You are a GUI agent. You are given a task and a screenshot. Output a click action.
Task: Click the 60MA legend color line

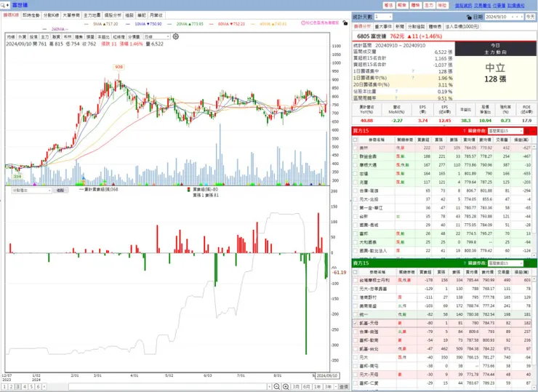[211, 24]
